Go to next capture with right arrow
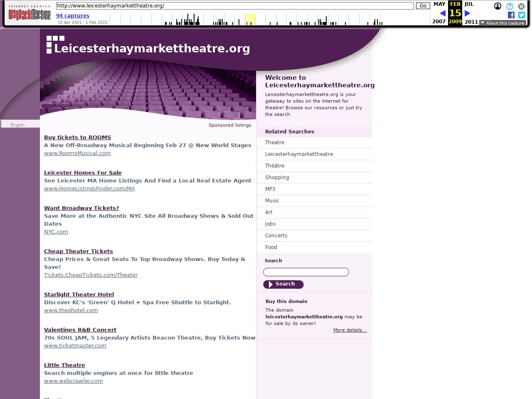 (x=468, y=13)
